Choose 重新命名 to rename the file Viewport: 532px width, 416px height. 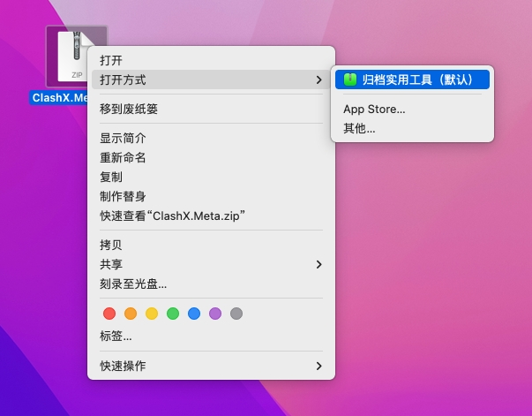(x=123, y=157)
